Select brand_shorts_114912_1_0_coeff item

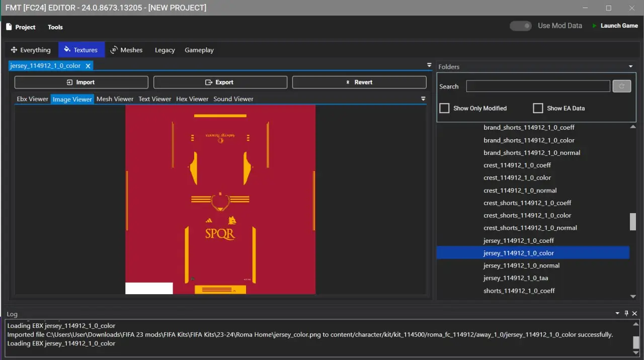529,128
